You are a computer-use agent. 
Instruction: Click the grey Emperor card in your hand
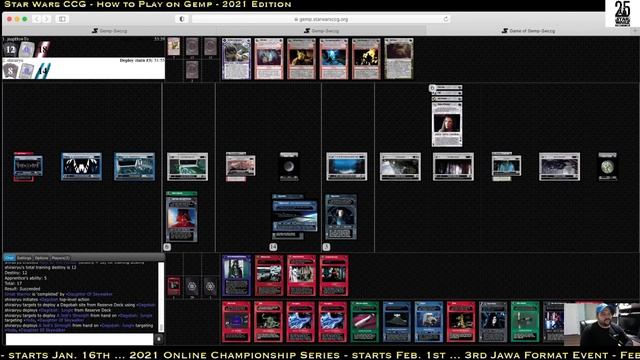click(x=493, y=322)
